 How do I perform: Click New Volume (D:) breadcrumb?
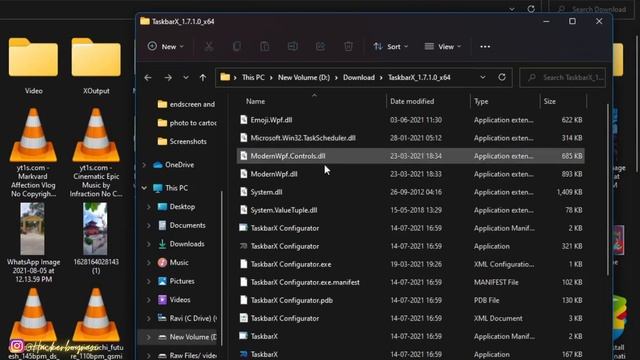pos(304,78)
